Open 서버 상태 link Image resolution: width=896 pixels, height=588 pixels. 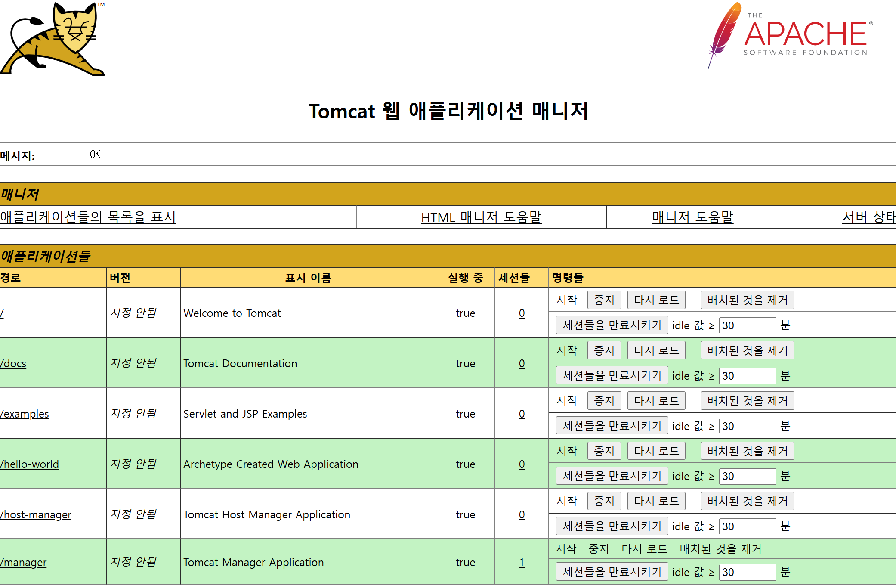pos(868,217)
